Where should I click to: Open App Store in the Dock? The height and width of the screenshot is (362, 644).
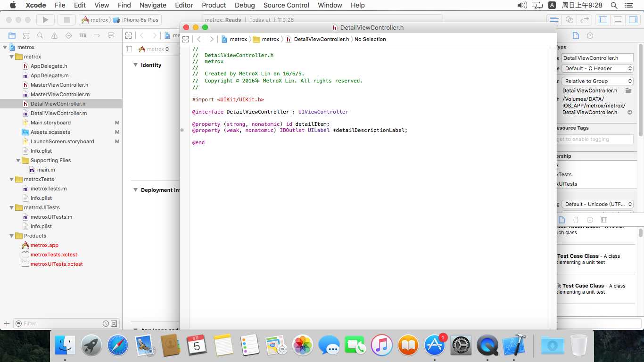(434, 346)
